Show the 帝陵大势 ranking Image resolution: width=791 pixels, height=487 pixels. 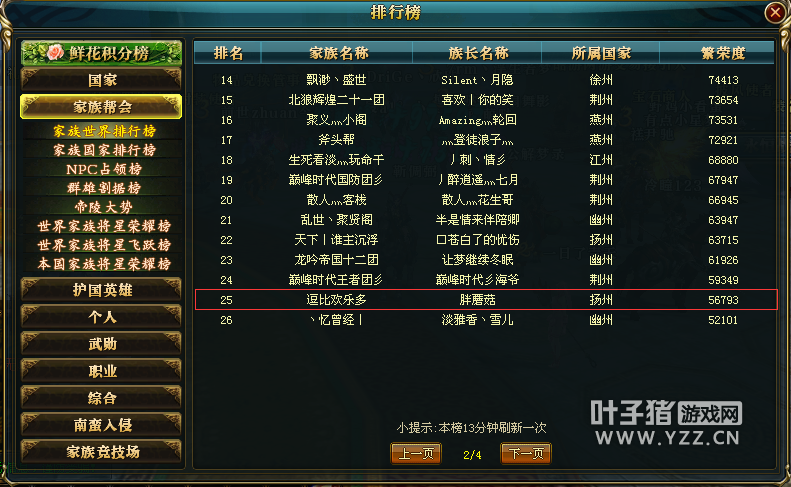pyautogui.click(x=103, y=207)
